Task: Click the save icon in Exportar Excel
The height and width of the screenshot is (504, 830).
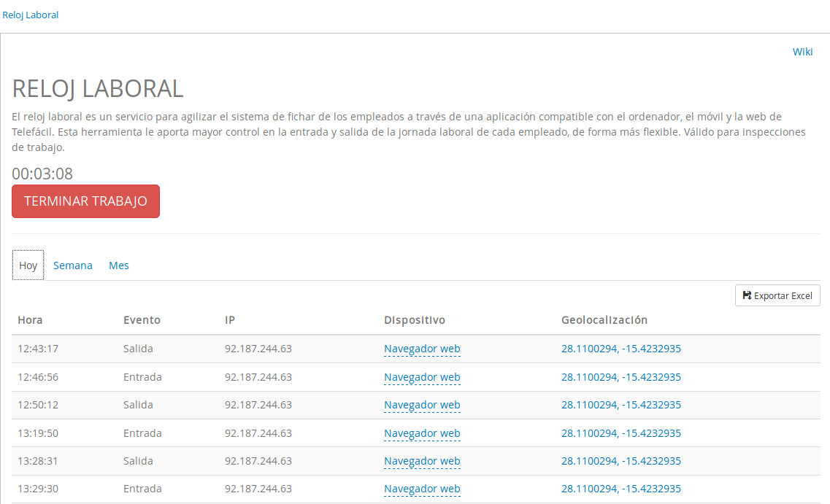Action: pos(747,295)
